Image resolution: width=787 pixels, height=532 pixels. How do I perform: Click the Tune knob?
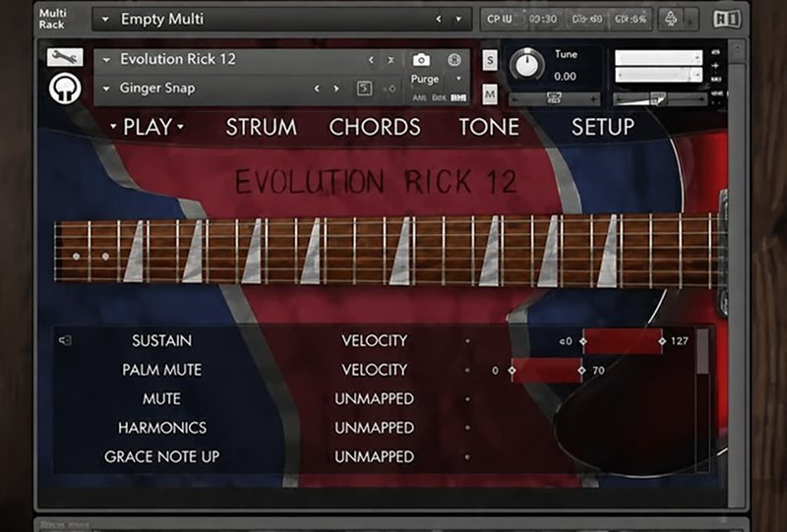tap(526, 64)
